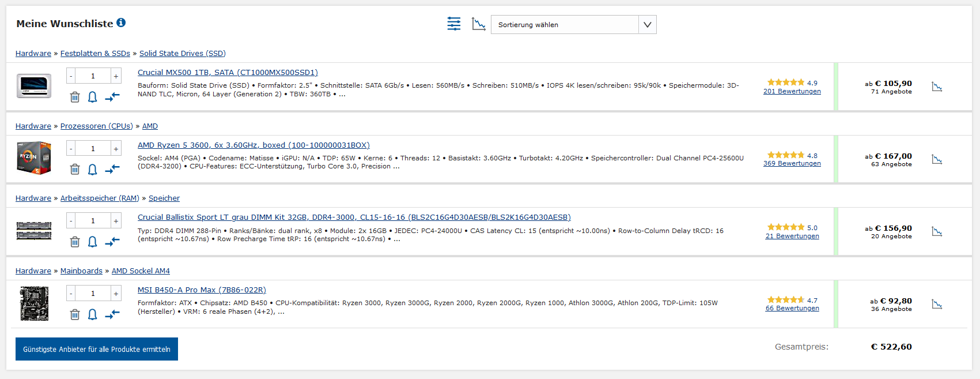
Task: Click compare arrows icon for Ryzen 5 3600
Action: click(112, 169)
